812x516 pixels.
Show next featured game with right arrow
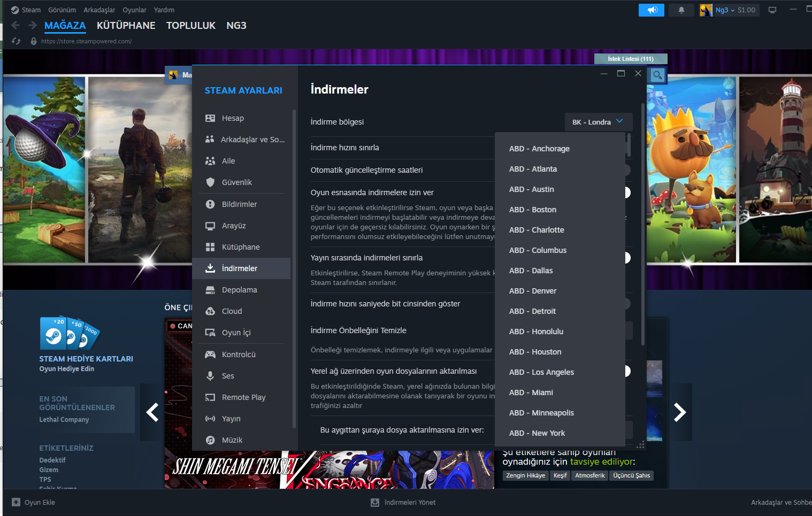point(680,412)
